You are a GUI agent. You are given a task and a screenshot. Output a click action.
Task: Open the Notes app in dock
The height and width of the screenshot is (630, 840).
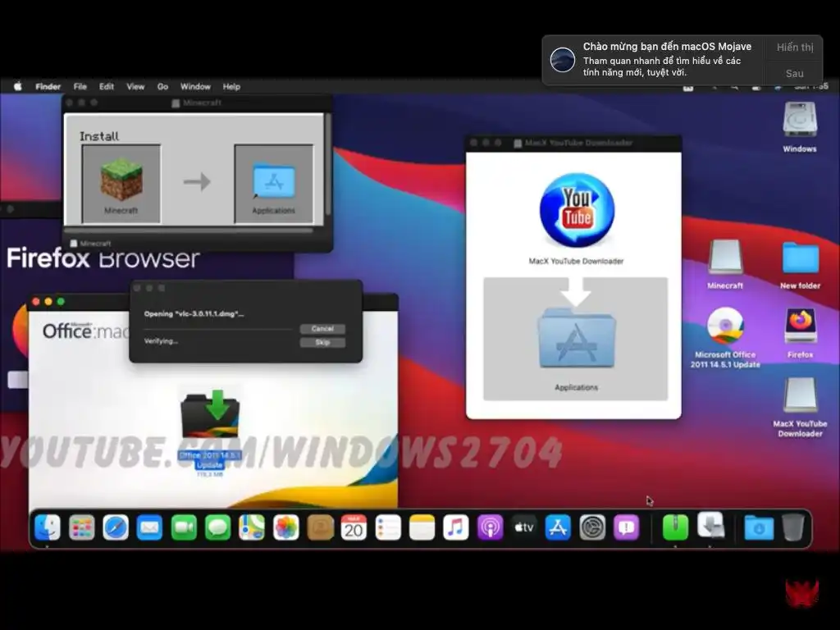(x=422, y=527)
